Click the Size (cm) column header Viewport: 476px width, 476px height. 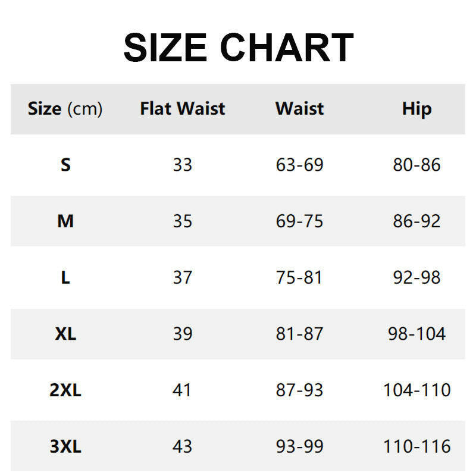point(65,109)
